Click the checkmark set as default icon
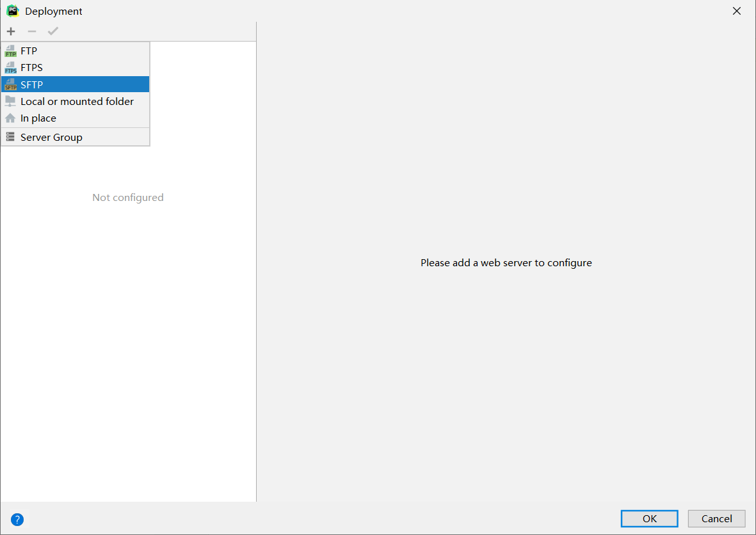756x535 pixels. point(53,31)
